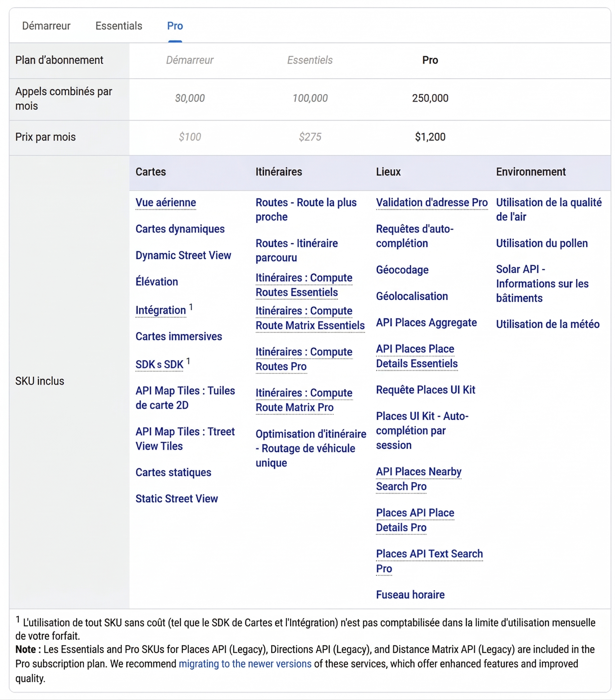Follow the migrating to the newer versions link
The height and width of the screenshot is (700, 615).
tap(245, 664)
